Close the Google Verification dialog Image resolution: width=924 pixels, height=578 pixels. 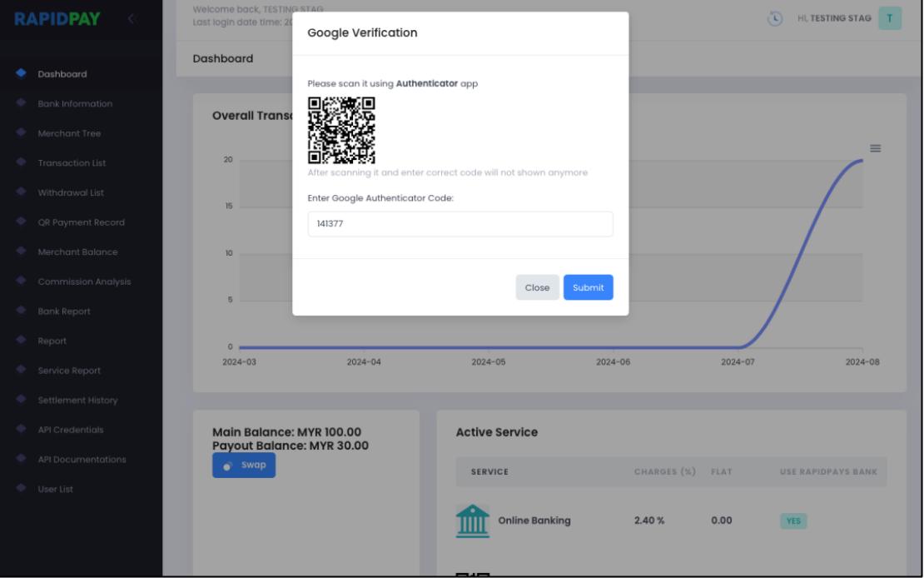(537, 287)
